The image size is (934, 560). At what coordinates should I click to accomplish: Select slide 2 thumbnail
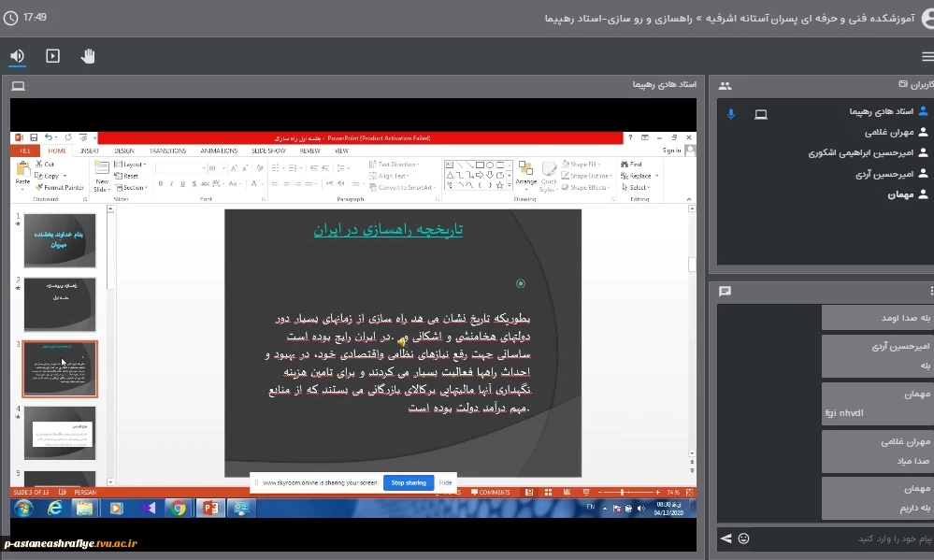pos(60,305)
